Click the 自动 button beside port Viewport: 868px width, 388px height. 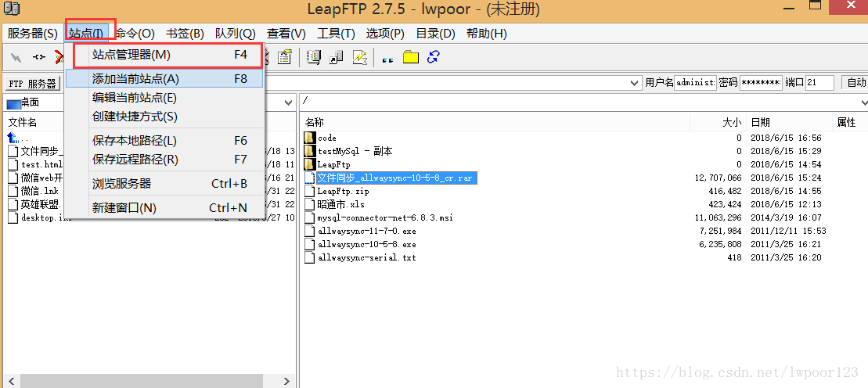point(855,83)
